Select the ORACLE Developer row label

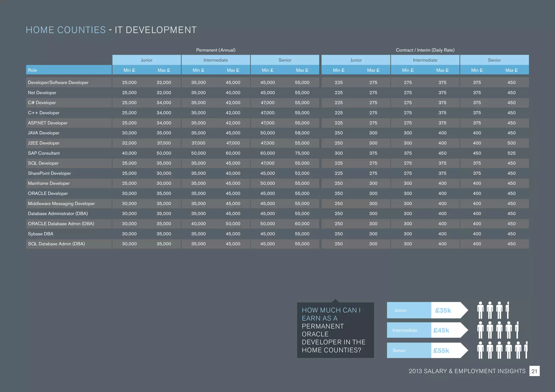48,193
